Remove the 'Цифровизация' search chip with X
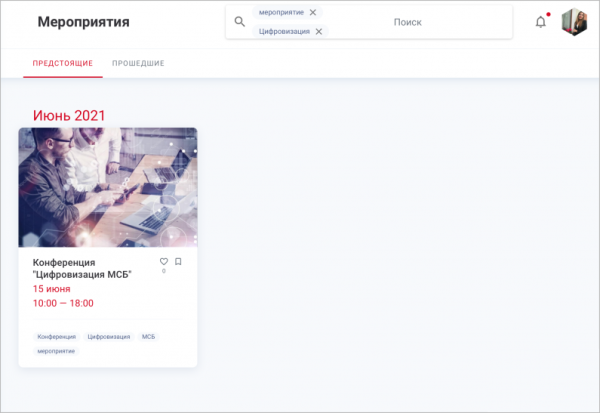Image resolution: width=600 pixels, height=413 pixels. click(x=318, y=31)
